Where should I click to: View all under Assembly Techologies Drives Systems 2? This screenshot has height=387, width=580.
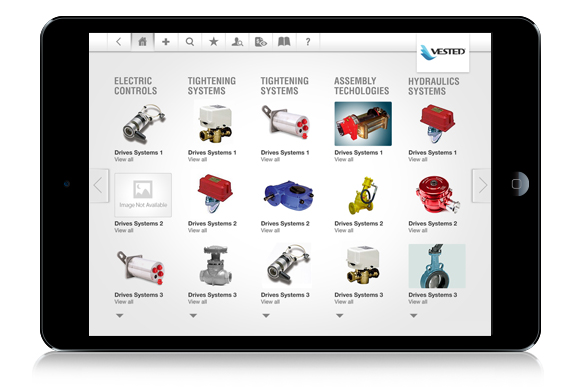tap(344, 230)
